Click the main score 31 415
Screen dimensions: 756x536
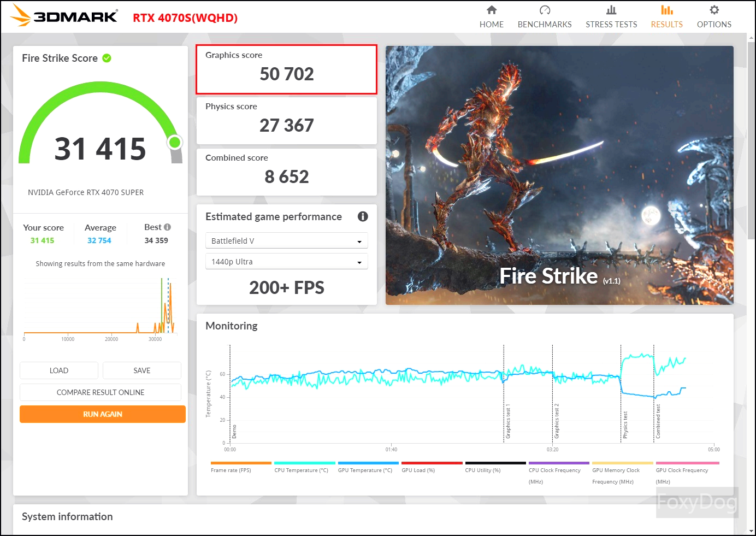tap(101, 149)
